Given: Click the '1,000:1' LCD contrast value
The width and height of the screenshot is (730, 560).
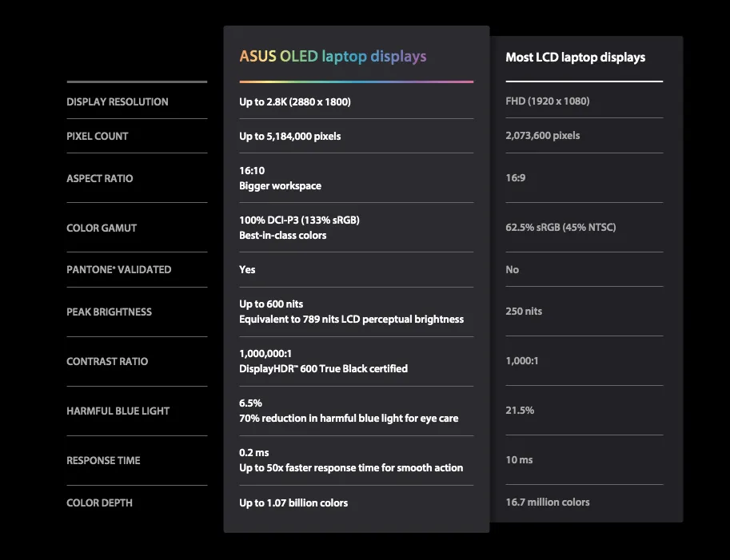Looking at the screenshot, I should point(522,361).
